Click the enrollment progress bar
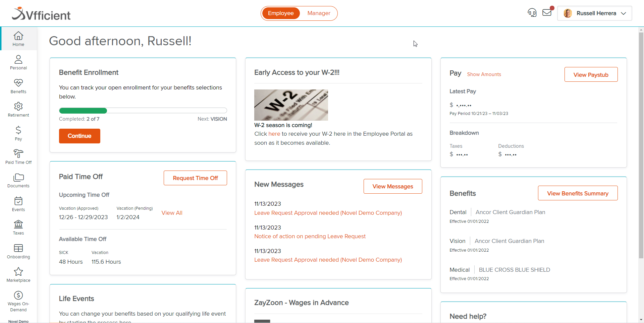The image size is (644, 323). 143,111
